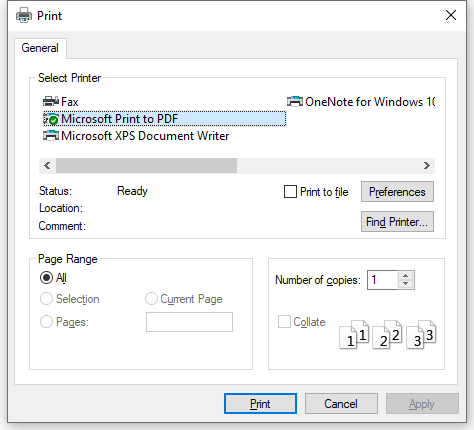
Task: Toggle the Collate checkbox
Action: (284, 322)
